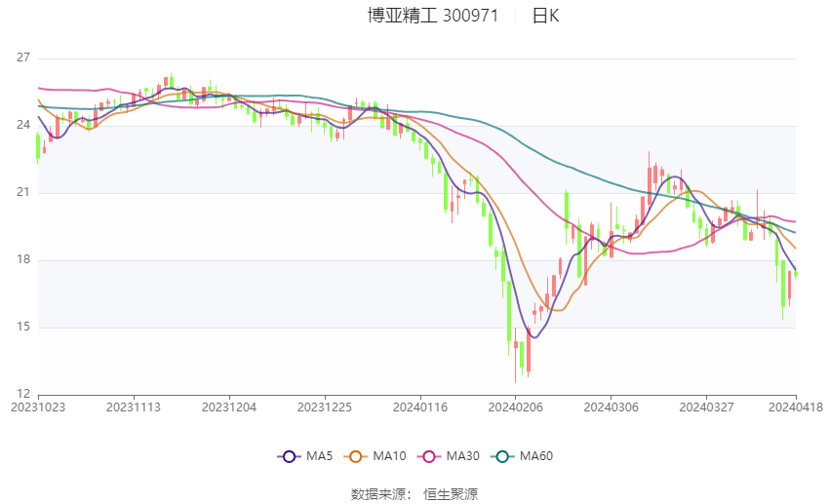Toggle the MA30 legend circle
This screenshot has height=504, width=829.
pos(429,456)
